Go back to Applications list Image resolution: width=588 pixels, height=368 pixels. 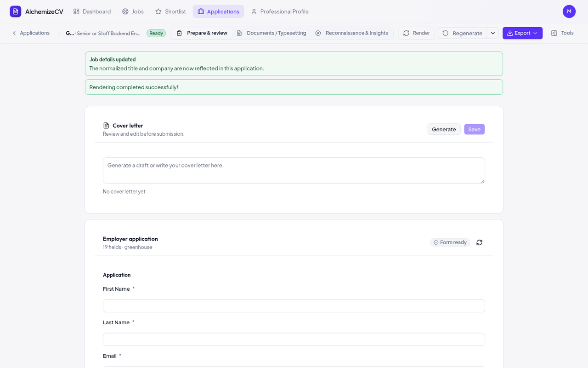[x=31, y=33]
